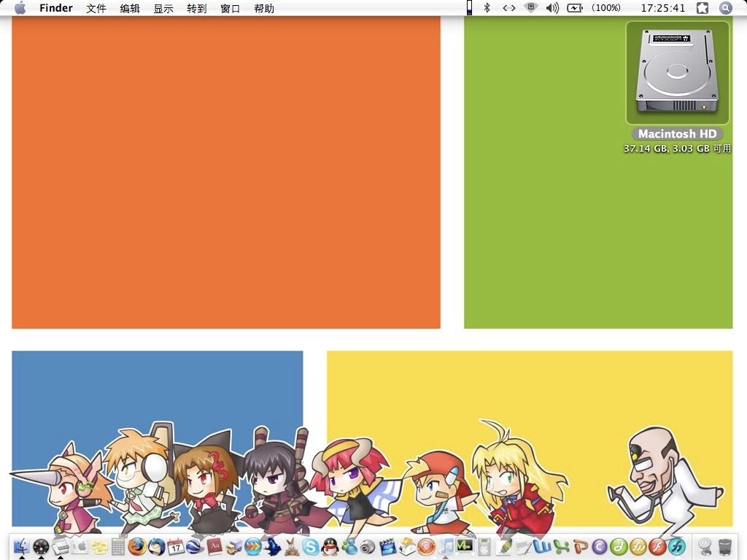The width and height of the screenshot is (747, 560).
Task: Open Stickies yellow notes app in Dock
Action: pos(99,546)
